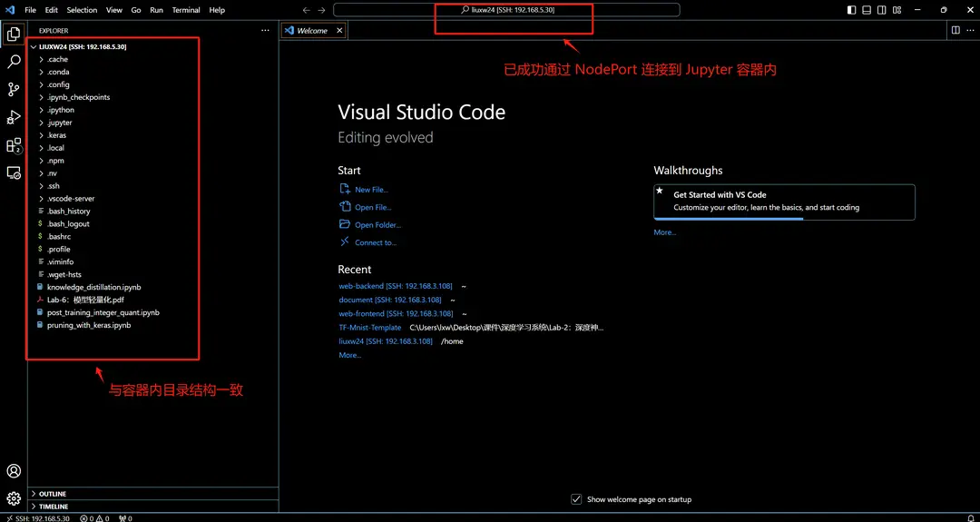Open the Selection menu

82,10
